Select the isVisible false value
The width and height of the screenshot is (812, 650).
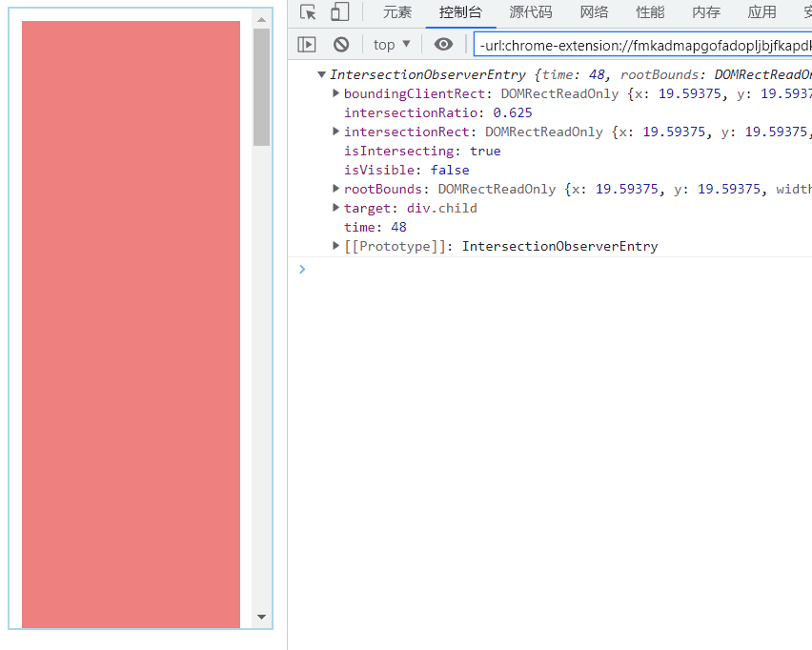[x=450, y=170]
